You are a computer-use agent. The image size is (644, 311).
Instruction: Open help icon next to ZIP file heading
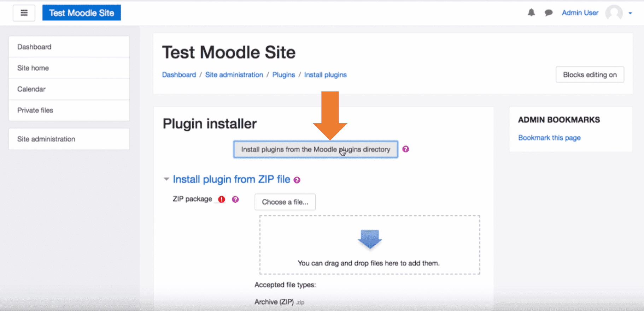pyautogui.click(x=297, y=180)
